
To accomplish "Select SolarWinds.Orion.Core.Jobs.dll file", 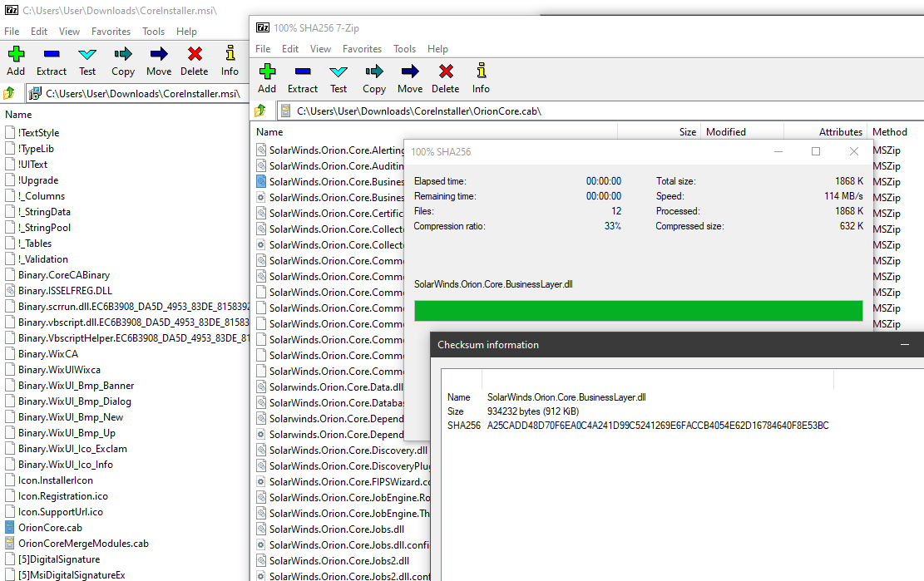I will pyautogui.click(x=337, y=529).
